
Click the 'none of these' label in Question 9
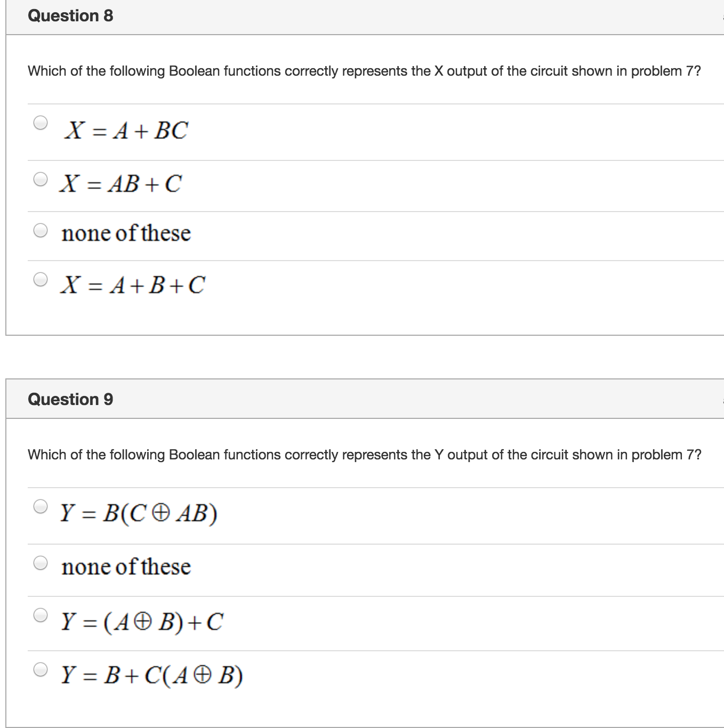tap(126, 567)
